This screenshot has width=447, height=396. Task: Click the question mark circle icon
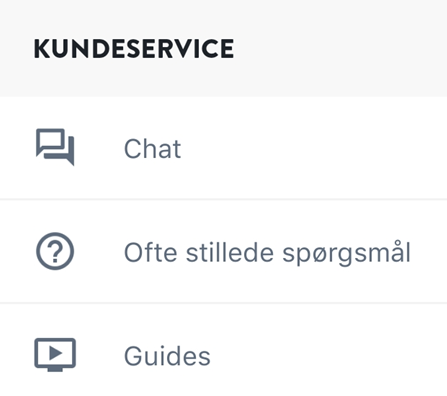click(x=55, y=251)
